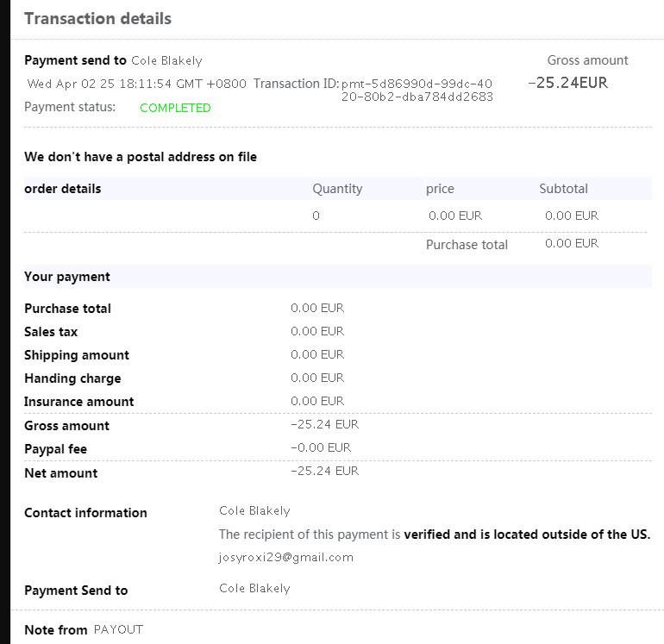Click the Shipping amount label

click(x=77, y=355)
